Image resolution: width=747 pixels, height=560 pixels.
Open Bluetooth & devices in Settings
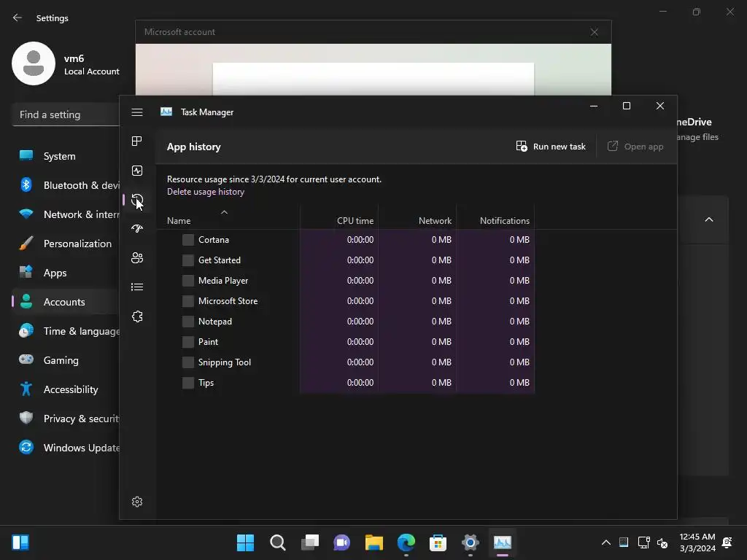pos(66,185)
